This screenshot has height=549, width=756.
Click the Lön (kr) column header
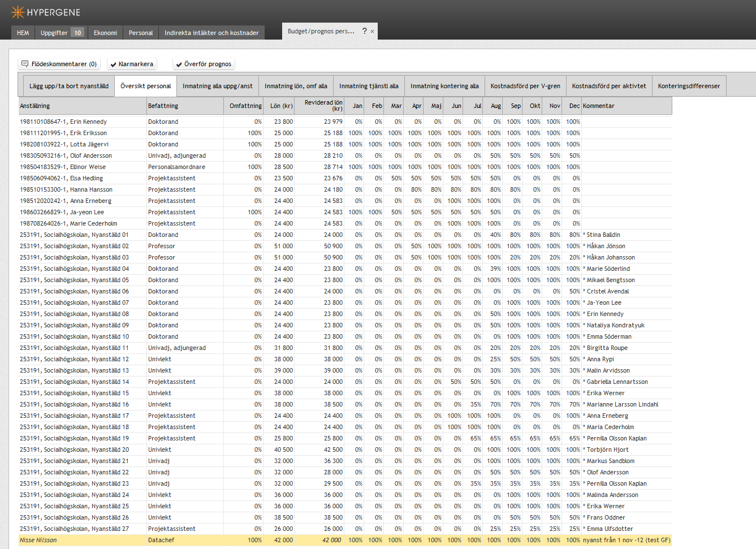tap(279, 106)
